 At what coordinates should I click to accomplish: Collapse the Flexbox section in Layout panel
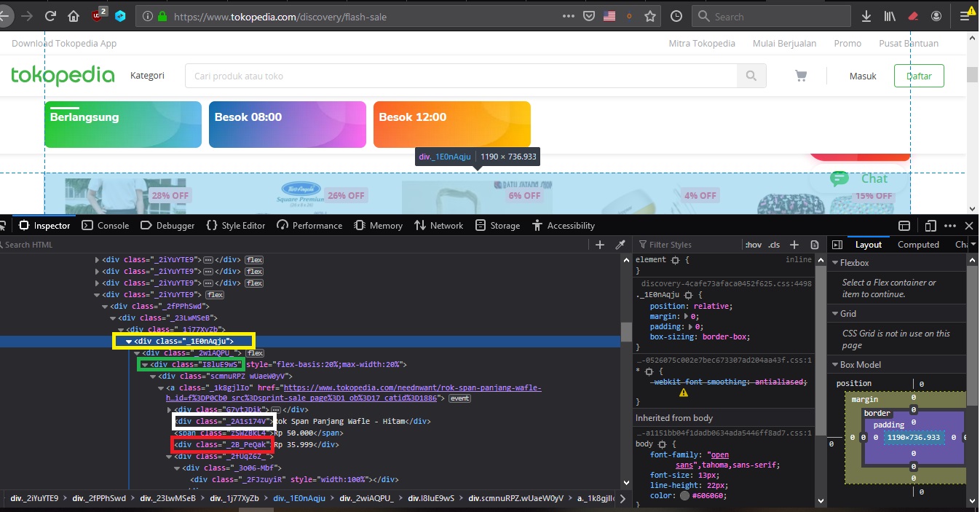(836, 262)
